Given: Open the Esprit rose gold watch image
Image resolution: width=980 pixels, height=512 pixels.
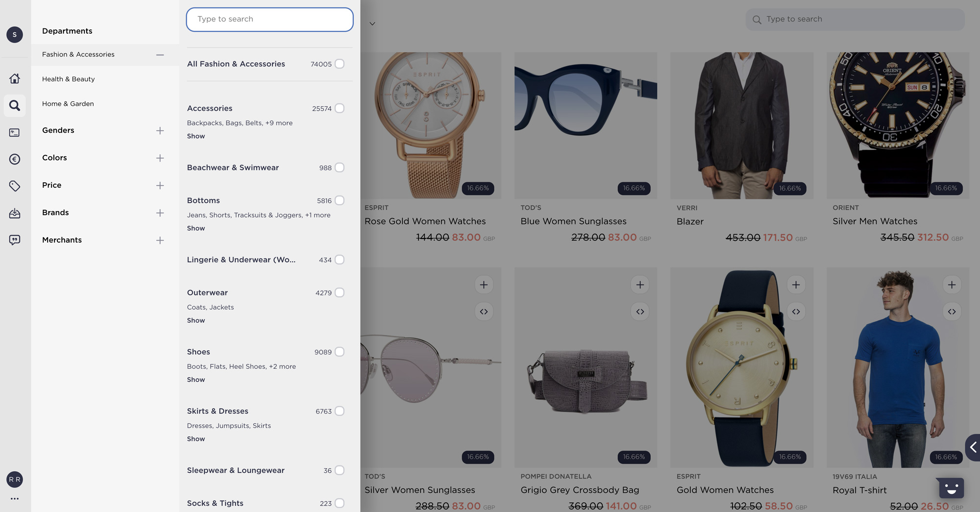Looking at the screenshot, I should [431, 125].
